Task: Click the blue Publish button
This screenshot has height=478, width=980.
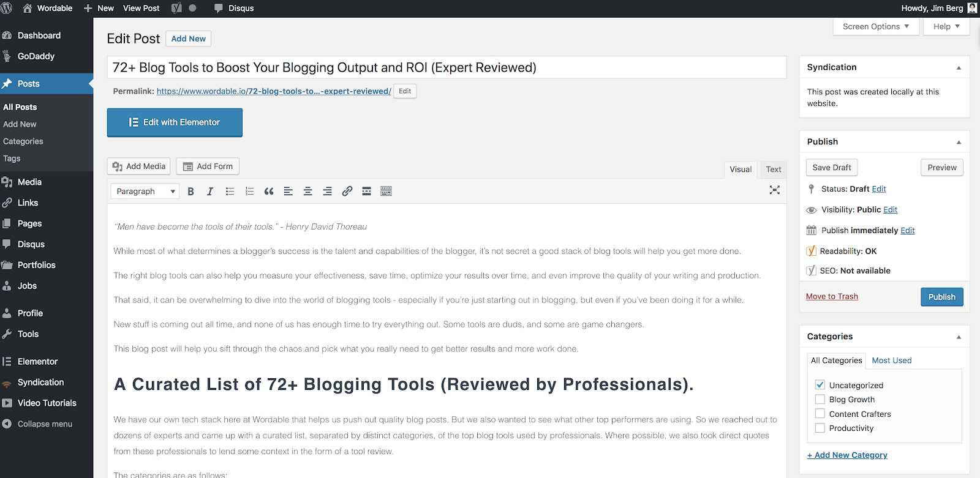Action: 942,297
